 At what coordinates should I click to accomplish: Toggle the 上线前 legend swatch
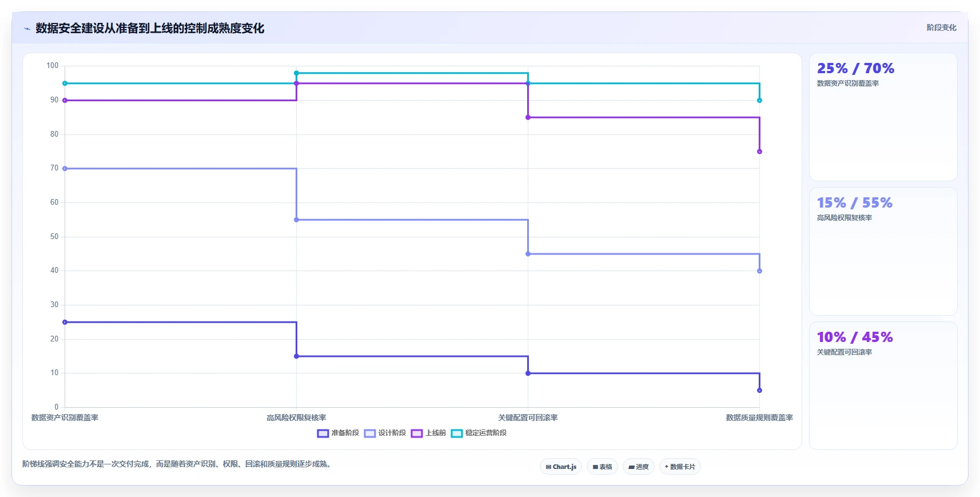[x=417, y=434]
